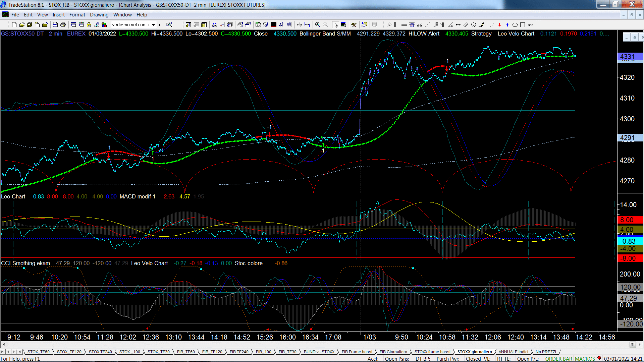Switch to the STOXX frame bassi tab

[432, 352]
